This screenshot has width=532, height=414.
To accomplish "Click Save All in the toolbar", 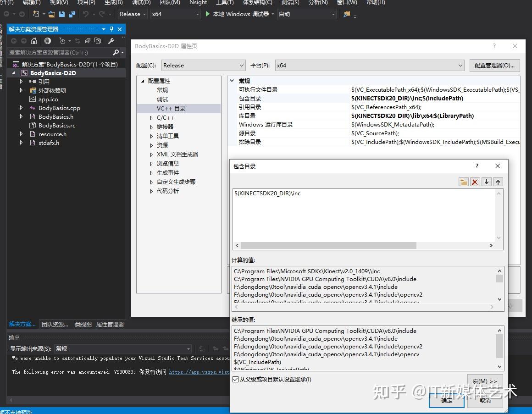I will pos(72,14).
